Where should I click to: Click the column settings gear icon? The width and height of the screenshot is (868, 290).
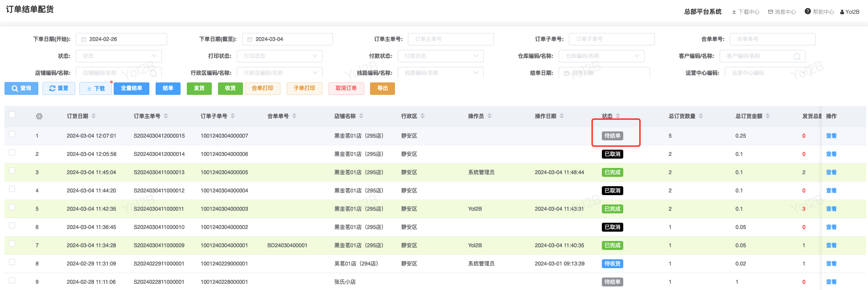(x=39, y=116)
